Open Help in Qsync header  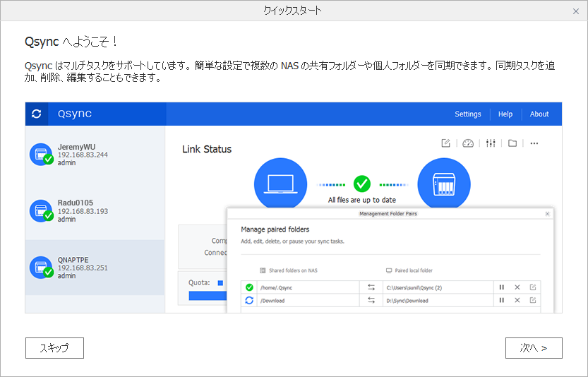point(505,114)
